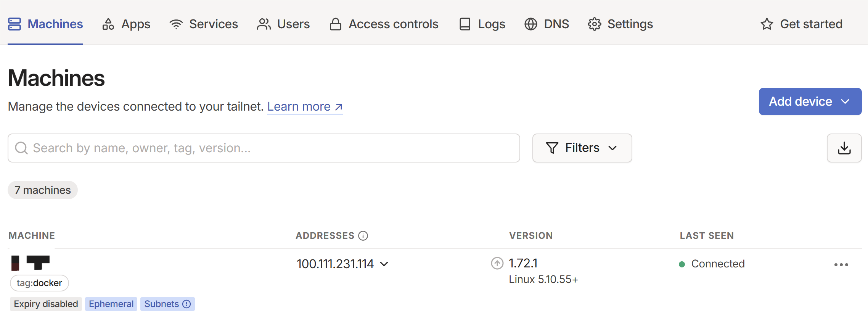
Task: Expand the Filters dropdown
Action: point(582,148)
